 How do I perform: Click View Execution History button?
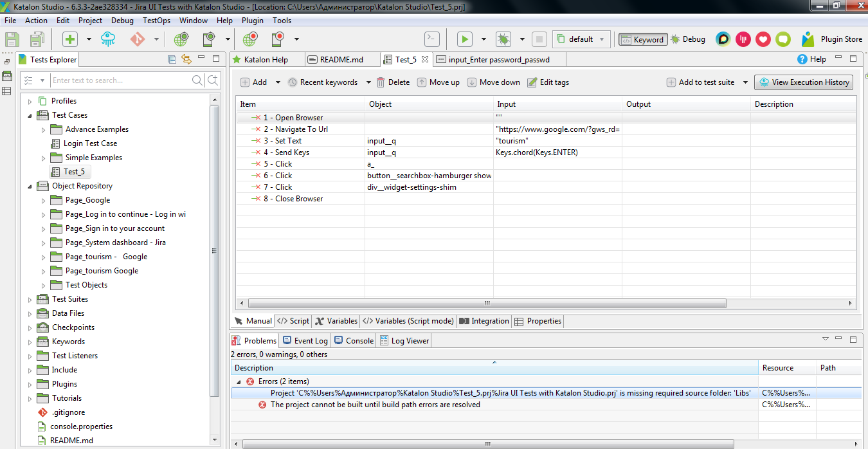coord(804,82)
